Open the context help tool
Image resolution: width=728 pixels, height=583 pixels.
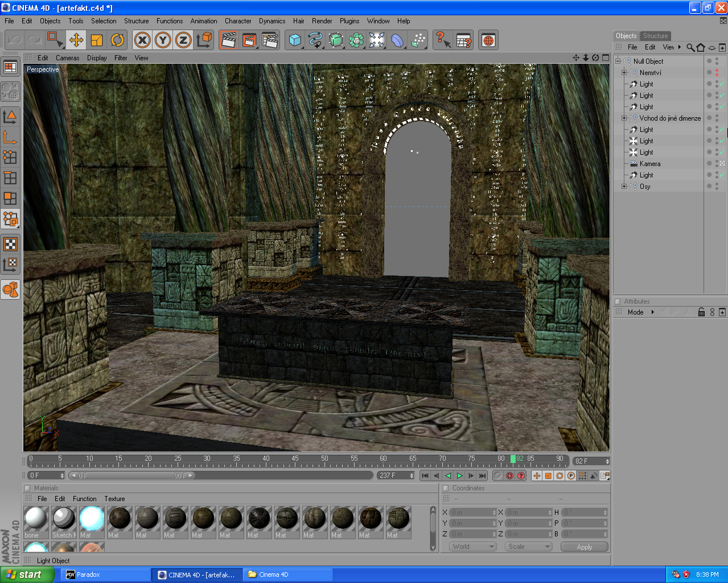tap(443, 40)
